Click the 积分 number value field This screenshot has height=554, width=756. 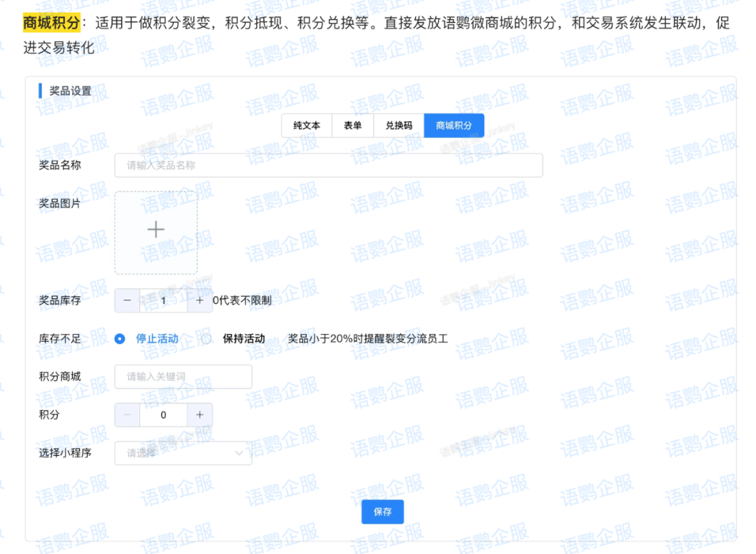[x=163, y=415]
